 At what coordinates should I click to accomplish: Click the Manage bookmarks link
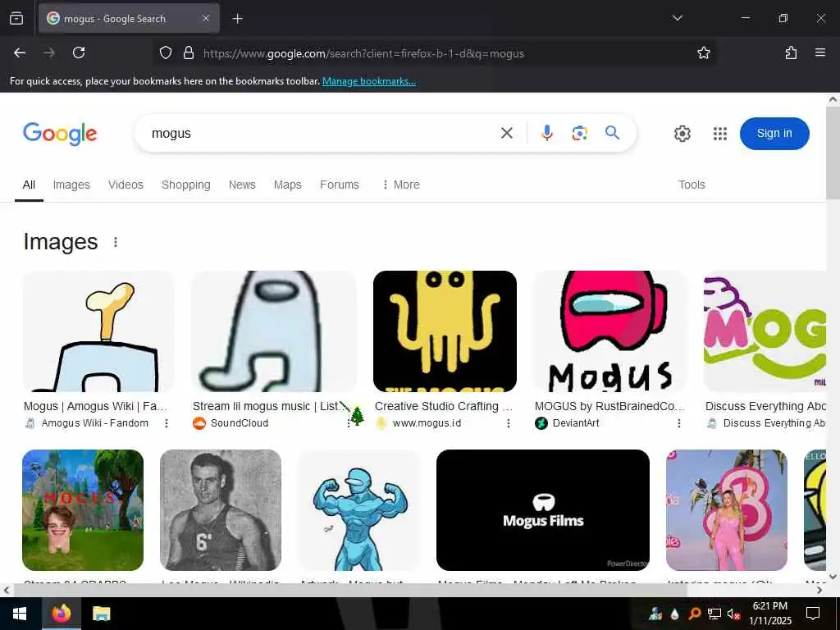368,81
